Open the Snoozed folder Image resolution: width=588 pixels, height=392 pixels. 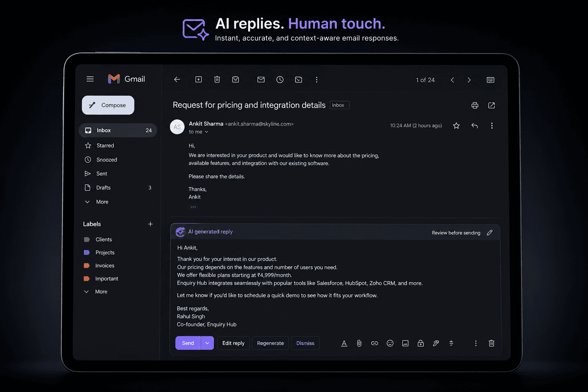pyautogui.click(x=118, y=160)
